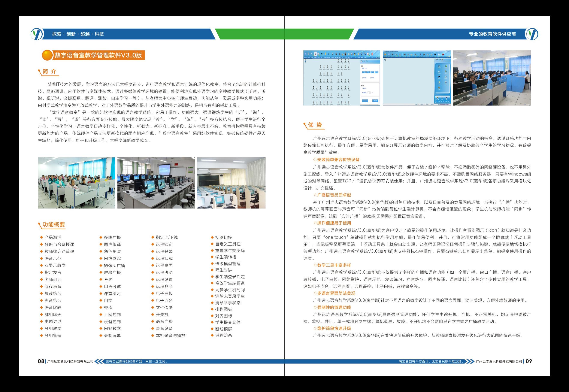Click the 数字语音室教学管理软件V3.0版 title banner

click(x=98, y=55)
